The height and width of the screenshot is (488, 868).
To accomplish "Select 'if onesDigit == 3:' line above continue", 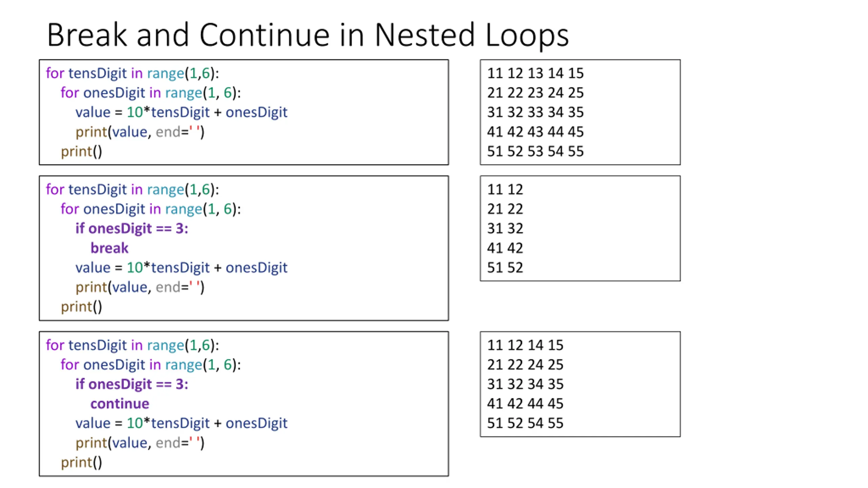I will point(132,384).
